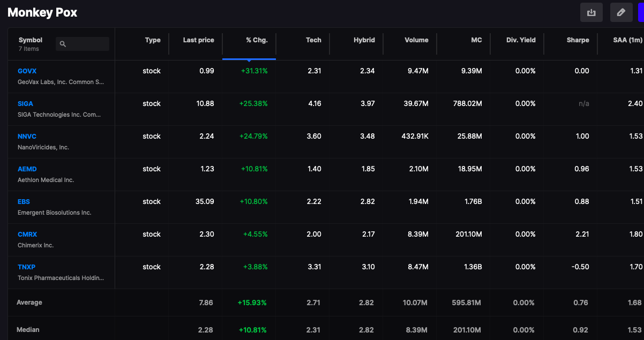Click Aethlon Medical Inc. company name
644x340 pixels.
pos(46,180)
